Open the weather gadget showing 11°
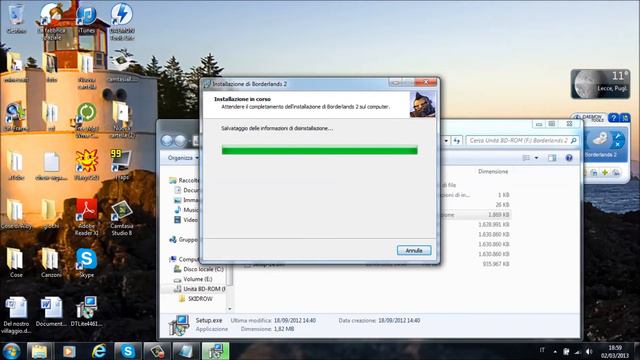This screenshot has height=360, width=640. (x=600, y=84)
